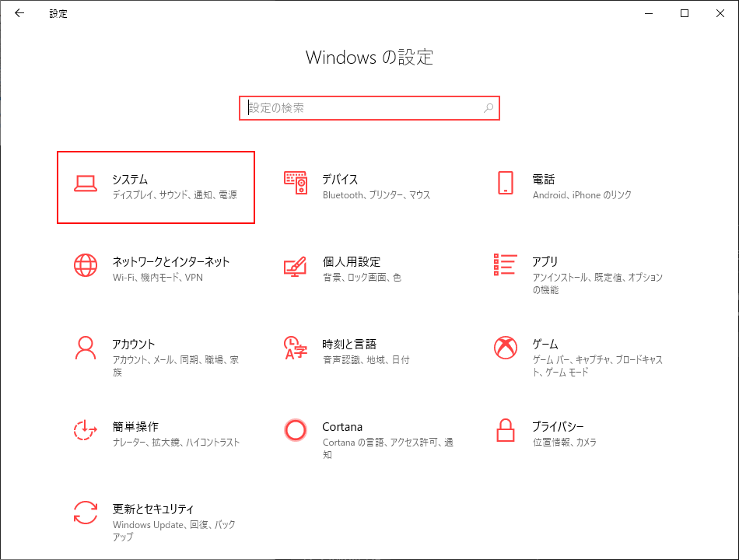This screenshot has height=560, width=739.
Task: Open the ゲーム Xbox icon
Action: pos(505,348)
